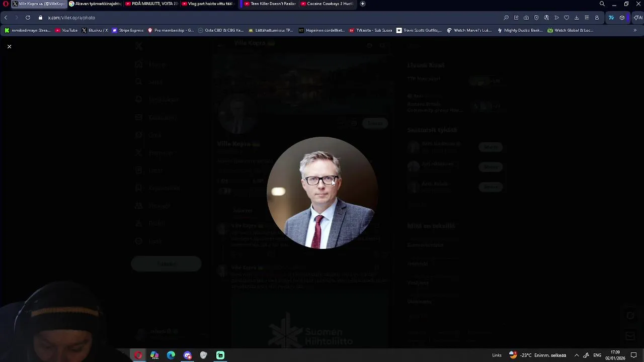644x362 pixels.
Task: Open the Hopeinen cordelliket bookmark
Action: (321, 30)
